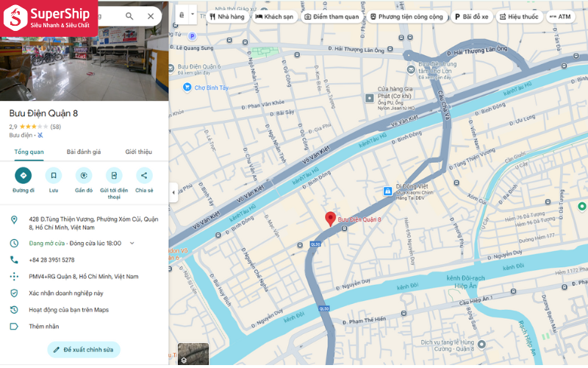Click the Gần đó nearby icon
Screen dimensions: 588x368
tap(84, 175)
